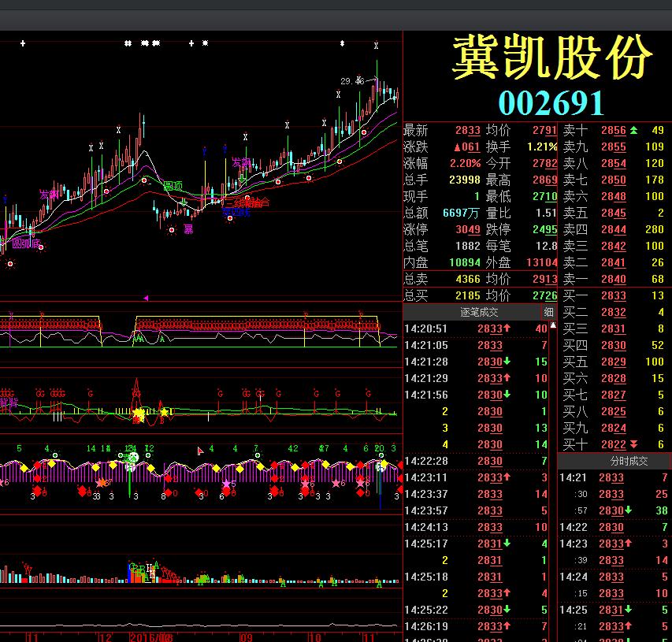The height and width of the screenshot is (642, 672).
Task: Select the 14:24 row in 分时成交
Action: coord(614,577)
